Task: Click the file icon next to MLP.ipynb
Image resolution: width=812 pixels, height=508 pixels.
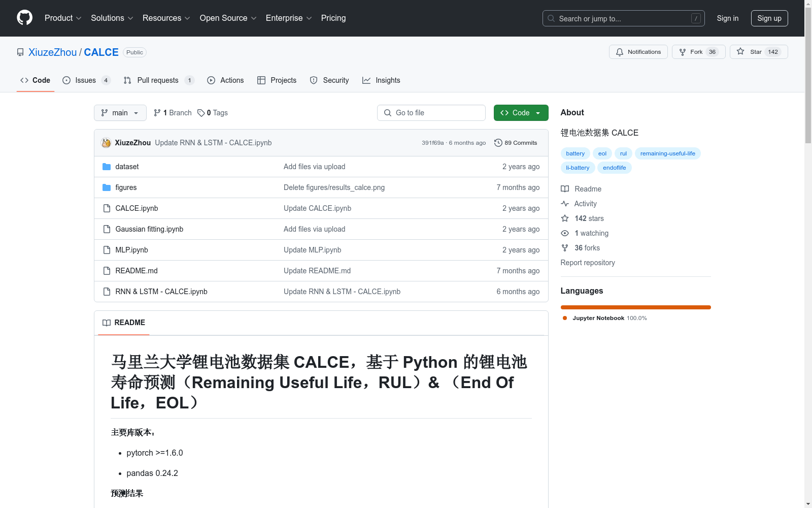Action: [107, 250]
